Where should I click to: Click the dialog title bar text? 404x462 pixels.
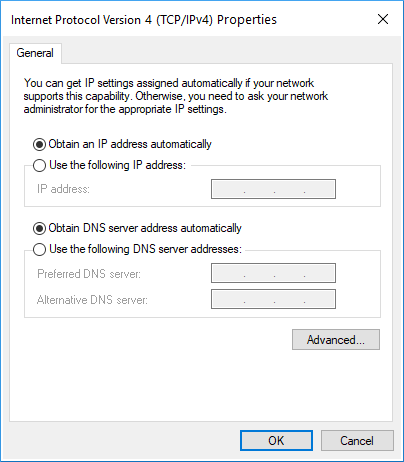tap(144, 20)
